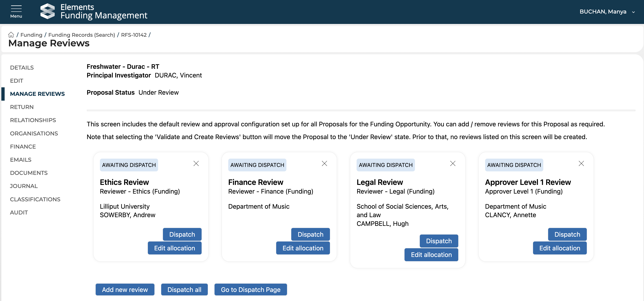Click the Elements logo icon

(48, 11)
